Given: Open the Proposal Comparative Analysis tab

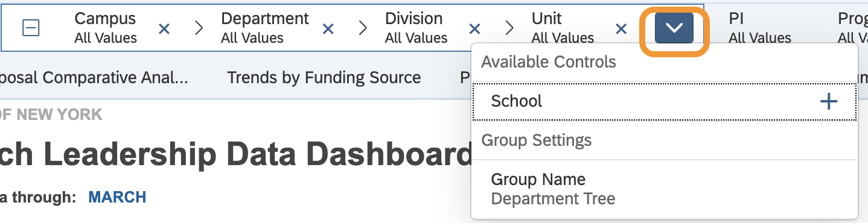Looking at the screenshot, I should (x=94, y=78).
